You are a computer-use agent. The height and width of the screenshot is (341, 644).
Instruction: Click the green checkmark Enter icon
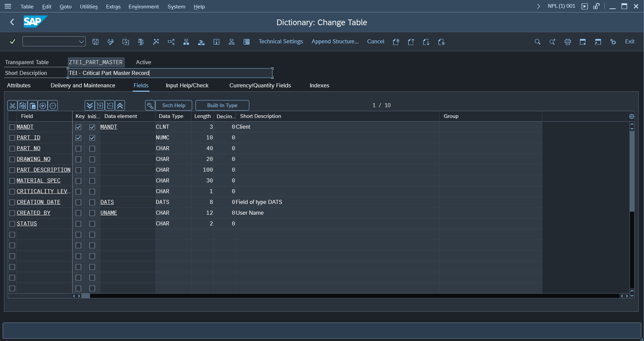tap(12, 42)
